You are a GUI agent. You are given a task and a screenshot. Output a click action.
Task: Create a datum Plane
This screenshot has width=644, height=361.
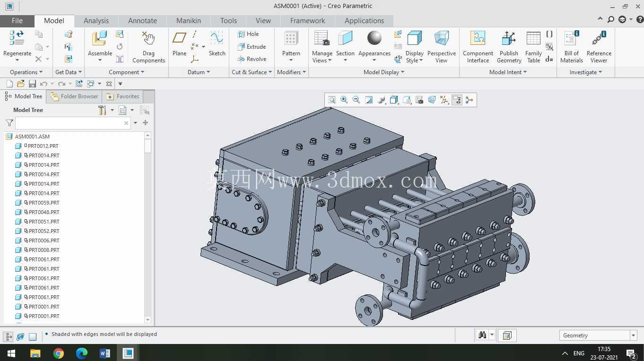pos(179,38)
